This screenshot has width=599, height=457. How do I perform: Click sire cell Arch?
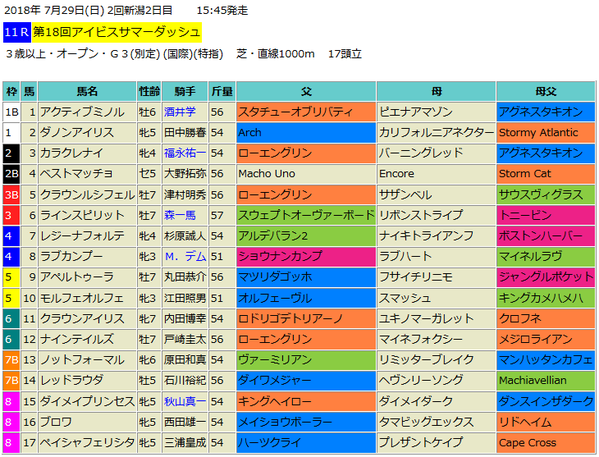(x=306, y=133)
